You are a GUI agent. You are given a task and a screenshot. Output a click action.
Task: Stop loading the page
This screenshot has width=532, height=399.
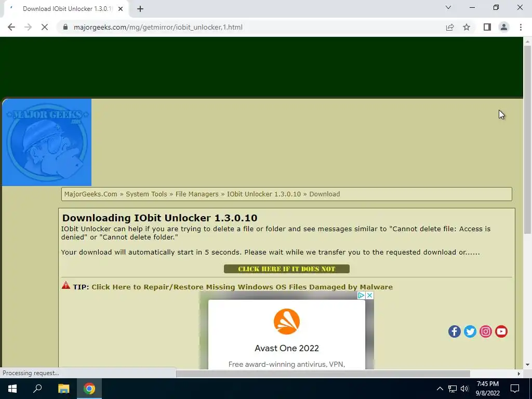point(45,27)
